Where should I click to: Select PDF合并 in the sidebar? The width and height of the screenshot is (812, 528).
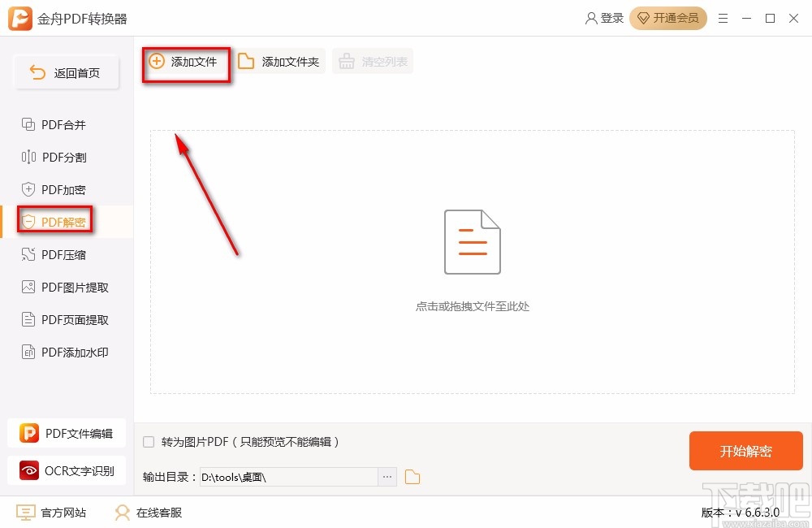(x=67, y=125)
